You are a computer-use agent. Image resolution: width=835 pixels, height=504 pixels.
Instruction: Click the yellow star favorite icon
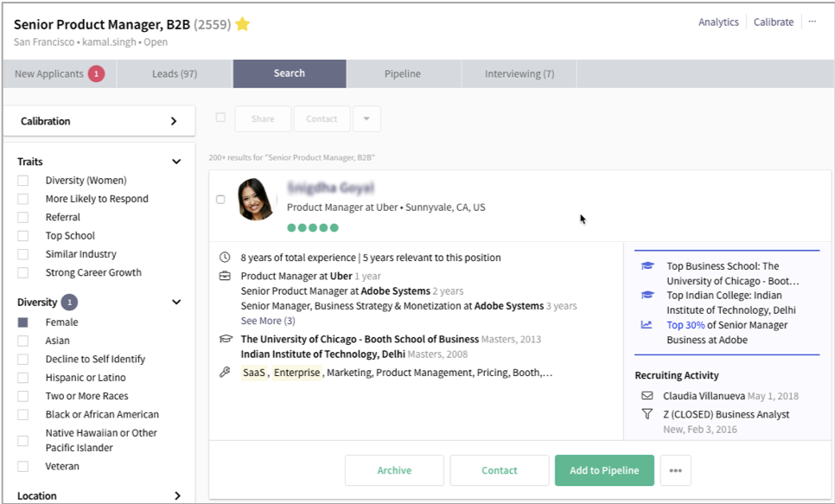point(242,24)
